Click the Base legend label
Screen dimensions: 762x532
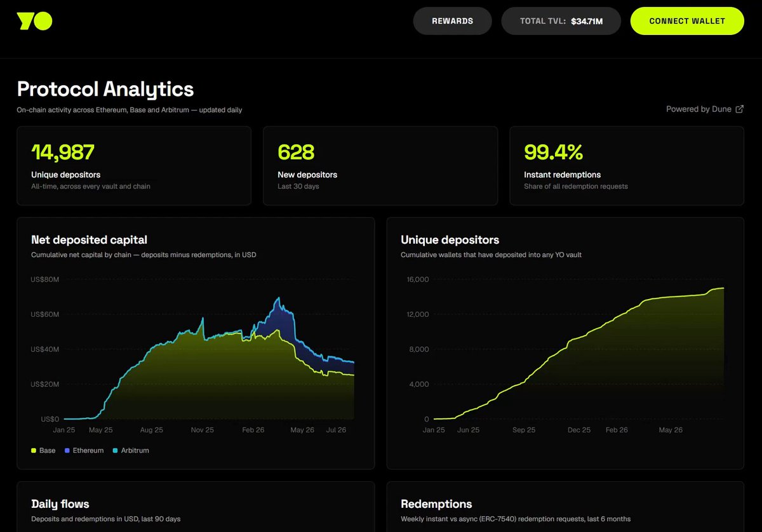click(x=48, y=451)
